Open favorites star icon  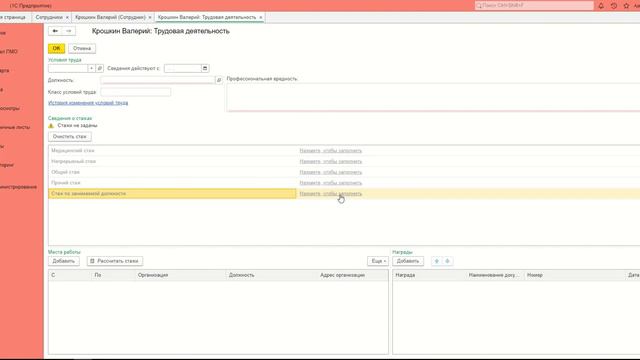pos(626,6)
